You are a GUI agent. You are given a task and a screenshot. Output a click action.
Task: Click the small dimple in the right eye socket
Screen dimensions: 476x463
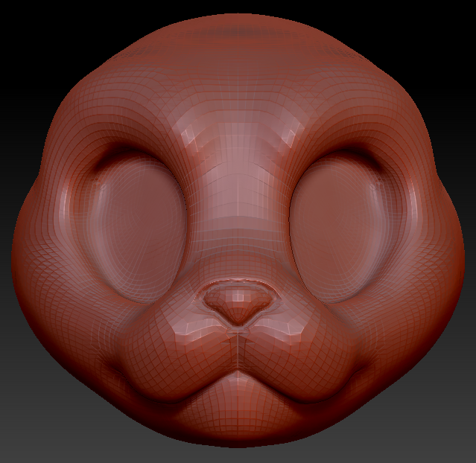tap(376, 179)
